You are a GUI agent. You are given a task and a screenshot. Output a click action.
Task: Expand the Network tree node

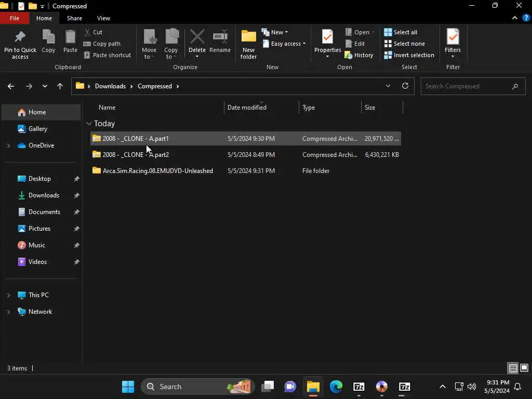[x=9, y=312]
